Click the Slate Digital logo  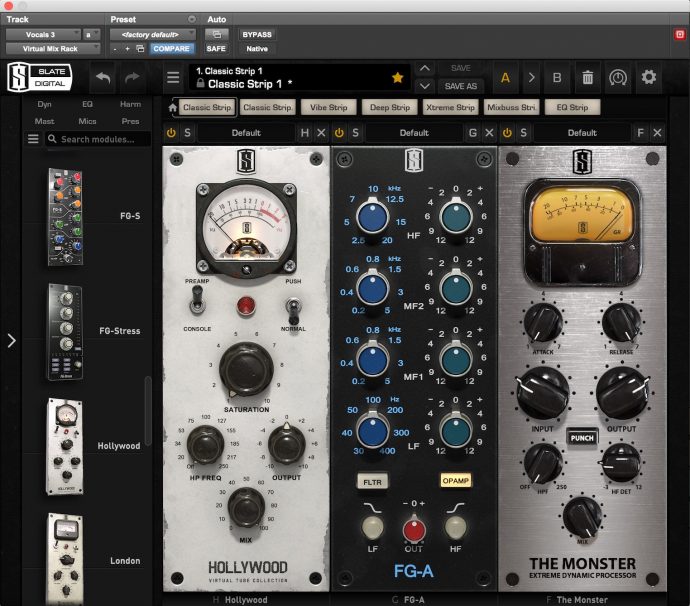pos(40,77)
